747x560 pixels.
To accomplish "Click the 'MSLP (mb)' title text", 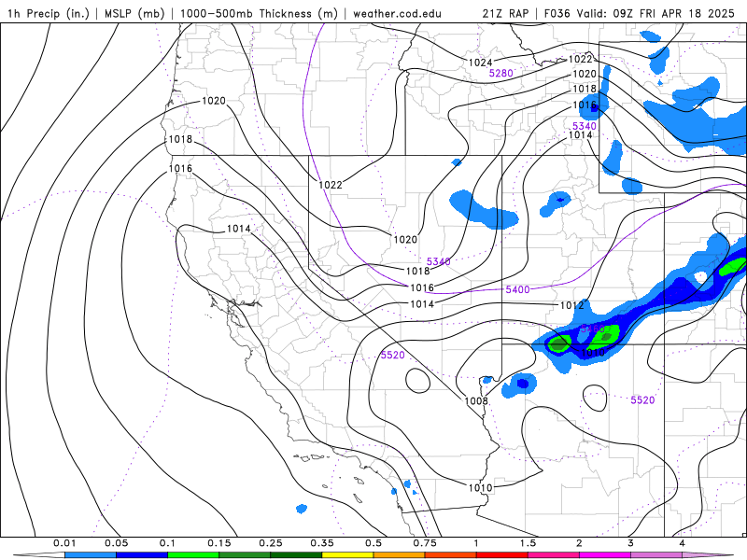I will pos(134,13).
